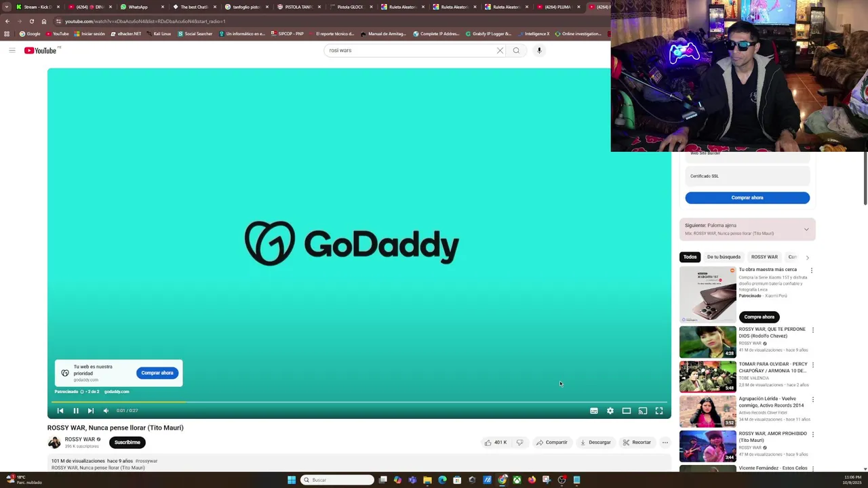Open TOMAR PARA OLVIDAR video thumbnail
Image resolution: width=868 pixels, height=488 pixels.
707,377
